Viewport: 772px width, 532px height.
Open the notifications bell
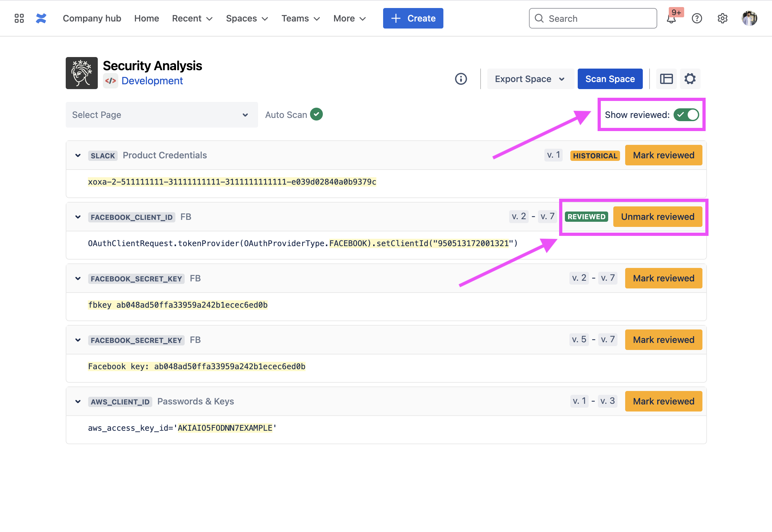pos(671,19)
